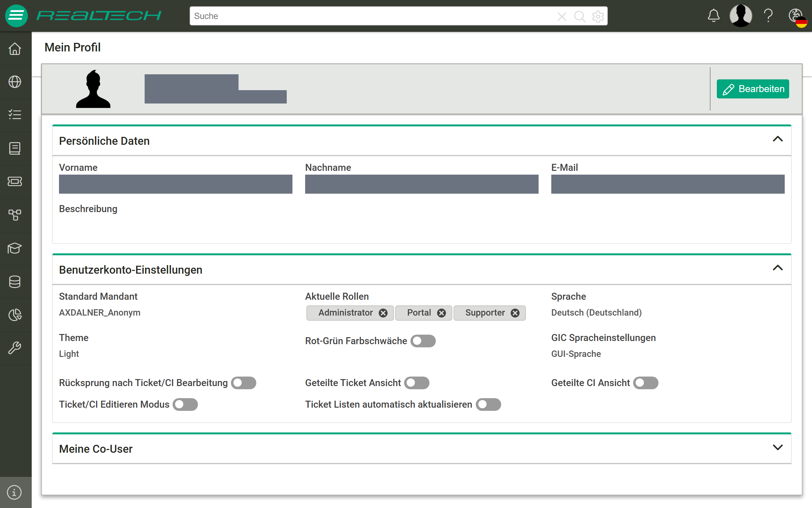Open the help question mark
Viewport: 812px width, 508px height.
(x=768, y=16)
